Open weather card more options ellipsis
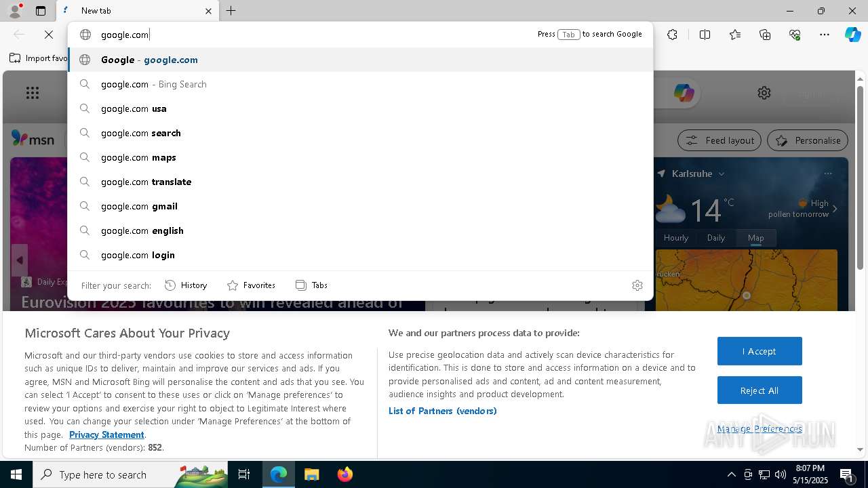 pos(828,174)
